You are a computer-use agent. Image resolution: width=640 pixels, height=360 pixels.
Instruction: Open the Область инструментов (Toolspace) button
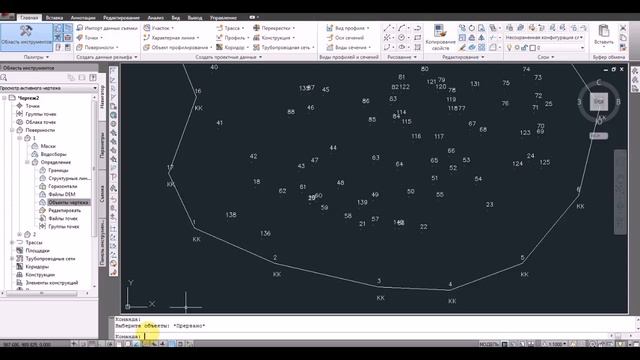click(27, 37)
